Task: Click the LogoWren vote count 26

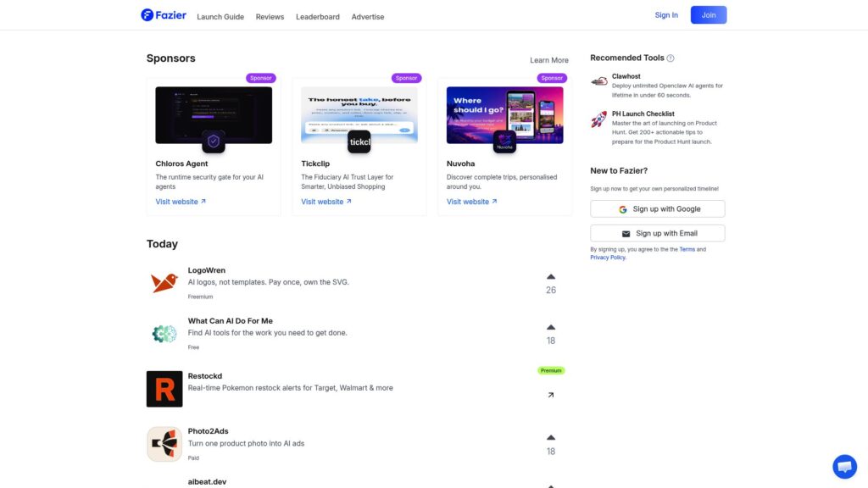Action: (x=551, y=290)
